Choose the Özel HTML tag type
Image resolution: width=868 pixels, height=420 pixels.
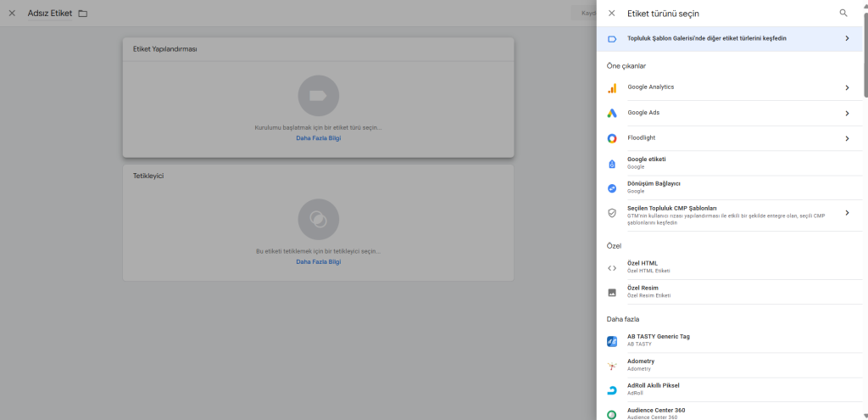[730, 267]
